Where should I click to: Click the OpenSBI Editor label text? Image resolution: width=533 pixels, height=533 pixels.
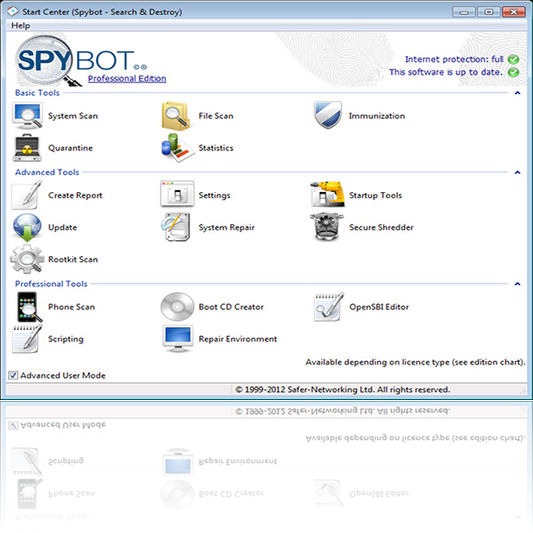tap(379, 307)
